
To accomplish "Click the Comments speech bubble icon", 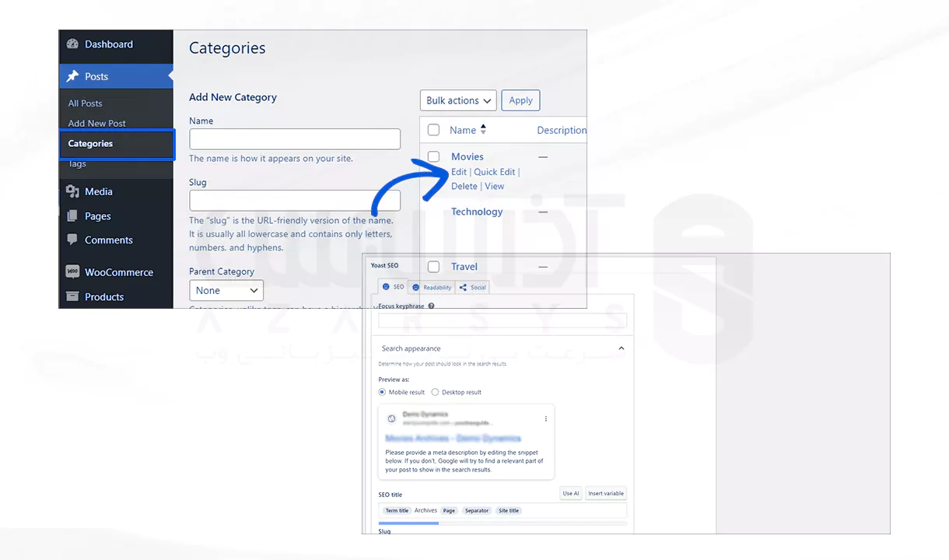I will (x=72, y=240).
